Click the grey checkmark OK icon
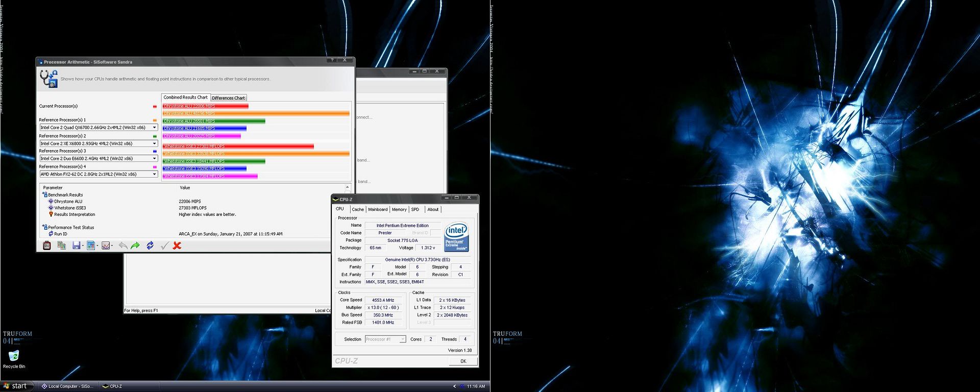The width and height of the screenshot is (980, 392). [x=164, y=246]
